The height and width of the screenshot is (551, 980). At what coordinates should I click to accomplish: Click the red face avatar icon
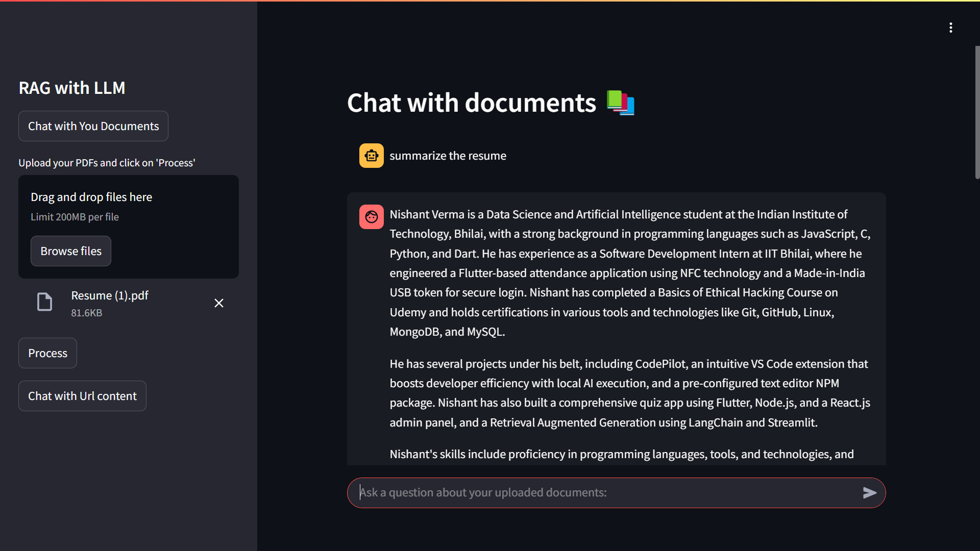coord(371,217)
